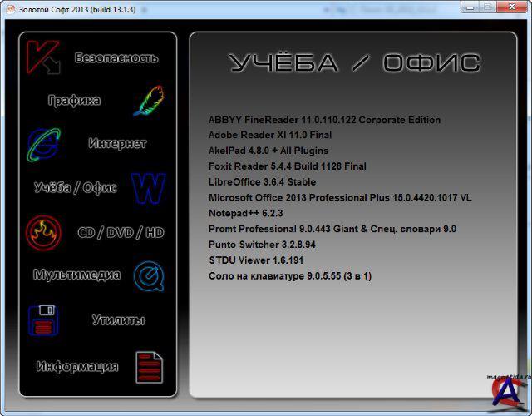
Task: Select ABBYY FineReader 11 Corporate Edition
Action: (x=324, y=120)
